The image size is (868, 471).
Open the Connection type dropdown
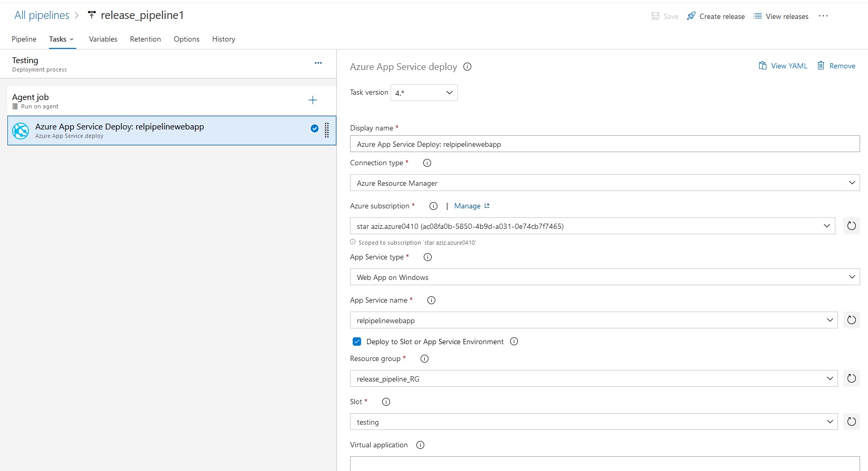(605, 183)
